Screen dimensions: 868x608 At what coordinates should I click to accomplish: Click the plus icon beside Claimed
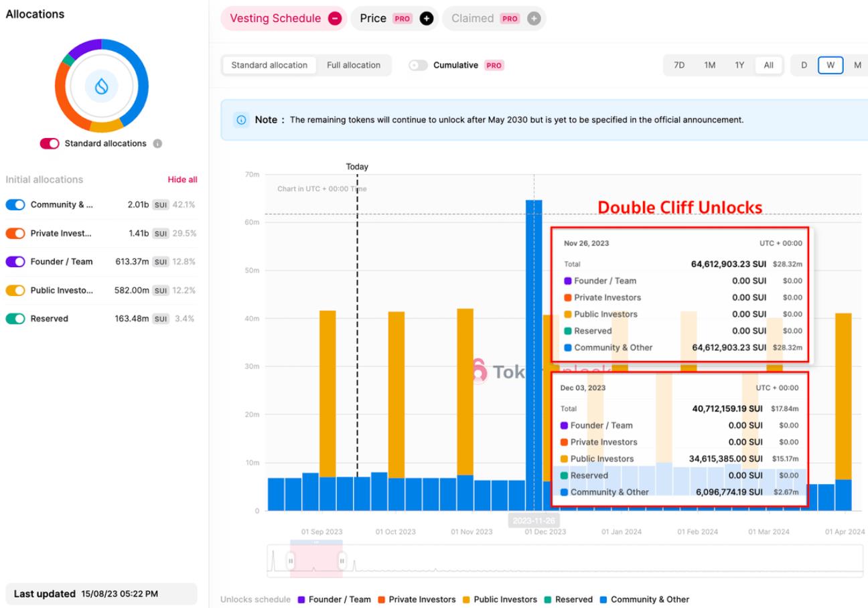533,19
